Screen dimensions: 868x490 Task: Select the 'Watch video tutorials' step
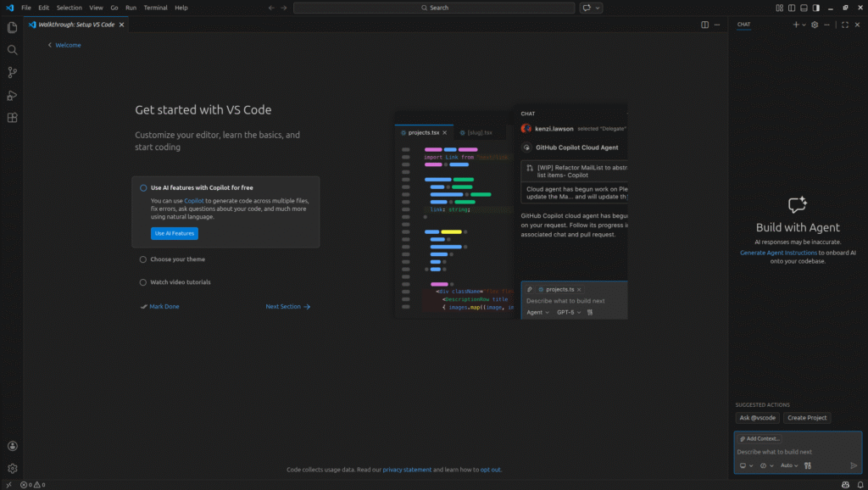click(x=181, y=282)
